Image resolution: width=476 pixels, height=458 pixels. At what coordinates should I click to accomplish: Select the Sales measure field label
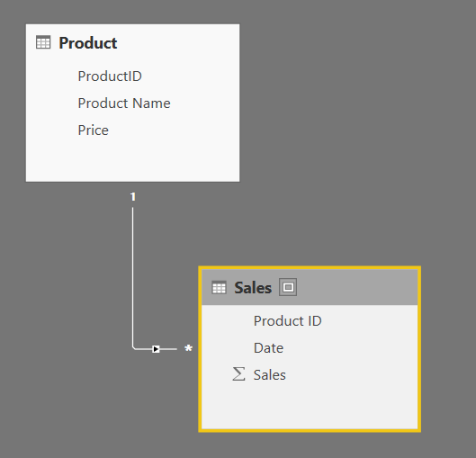pyautogui.click(x=270, y=375)
